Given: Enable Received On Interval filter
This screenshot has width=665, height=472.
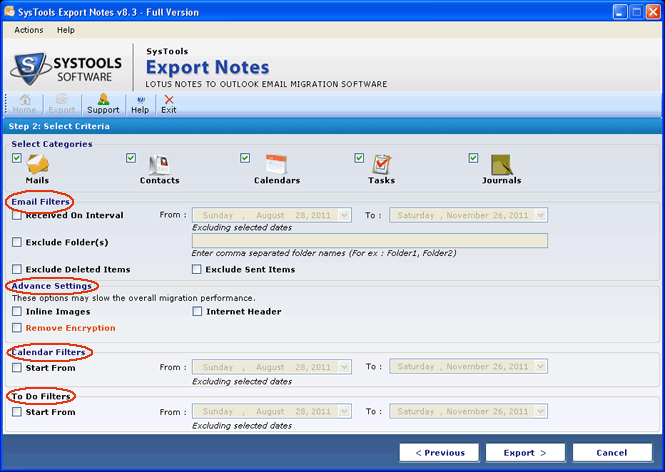Looking at the screenshot, I should 17,215.
